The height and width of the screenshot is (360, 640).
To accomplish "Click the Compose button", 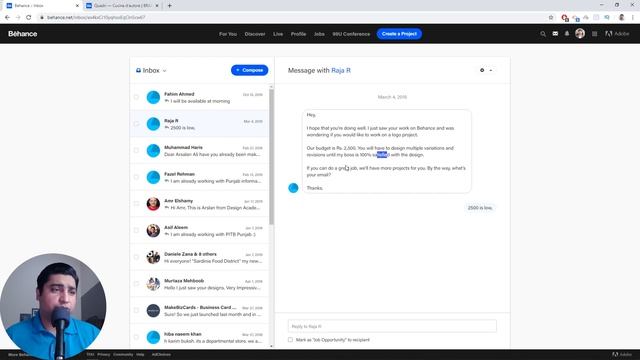I will click(x=249, y=70).
